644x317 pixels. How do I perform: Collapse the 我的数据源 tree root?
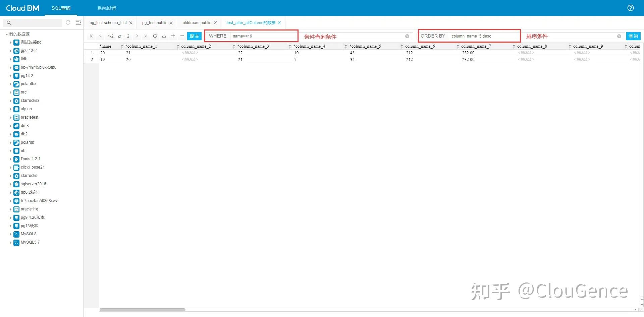tap(6, 34)
